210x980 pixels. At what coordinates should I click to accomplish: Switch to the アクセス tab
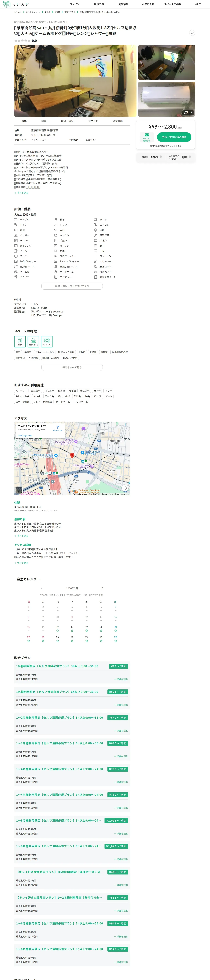click(x=93, y=121)
